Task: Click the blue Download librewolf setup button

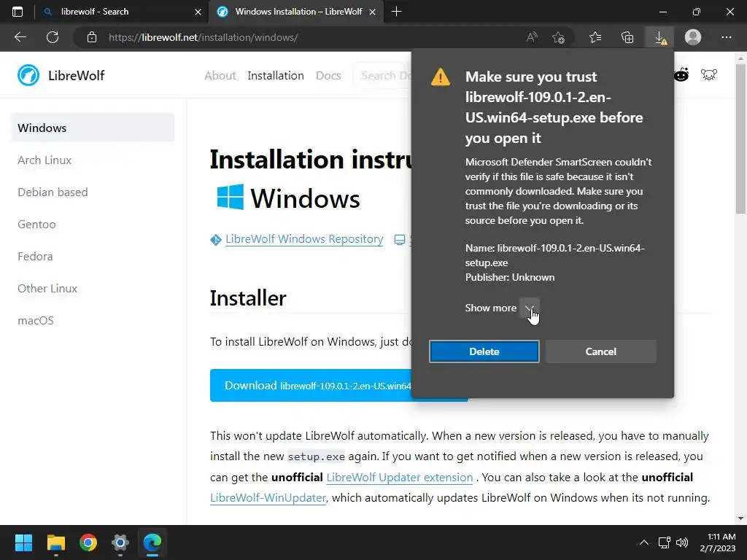Action: coord(311,385)
